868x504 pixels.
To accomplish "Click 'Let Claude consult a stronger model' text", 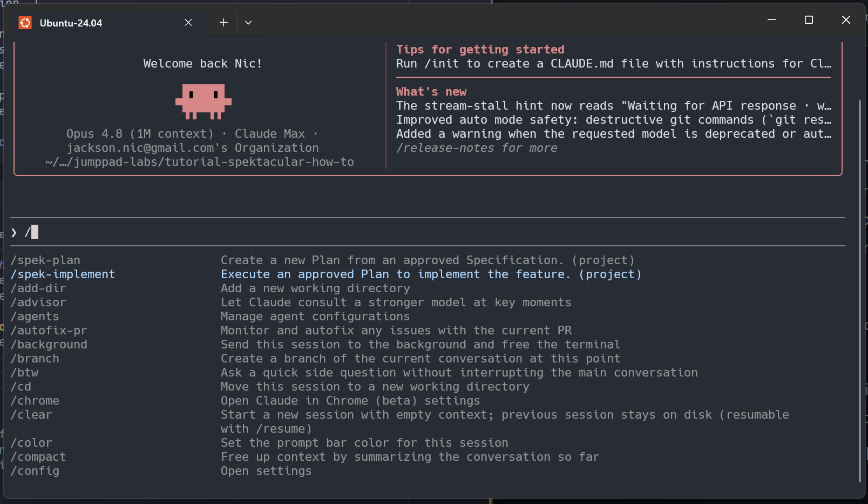I will tap(396, 303).
